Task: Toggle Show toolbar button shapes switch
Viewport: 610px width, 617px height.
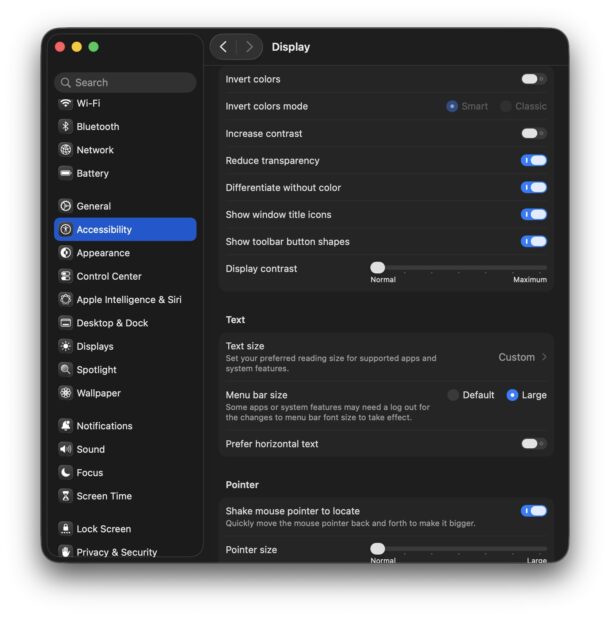Action: point(534,241)
